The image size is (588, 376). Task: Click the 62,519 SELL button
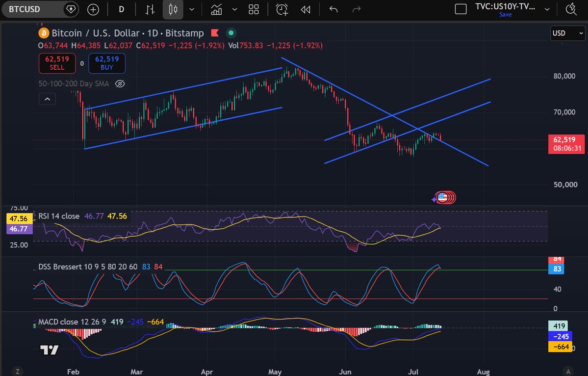57,63
